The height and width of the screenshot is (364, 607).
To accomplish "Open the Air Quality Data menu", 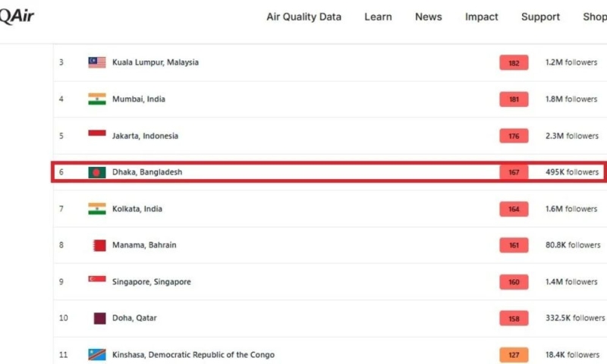I will tap(304, 17).
